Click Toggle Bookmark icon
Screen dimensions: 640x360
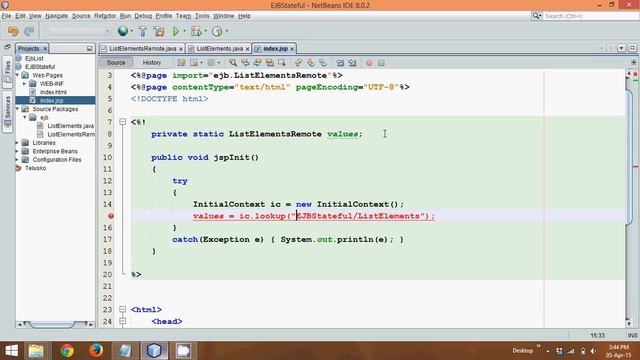click(323, 63)
